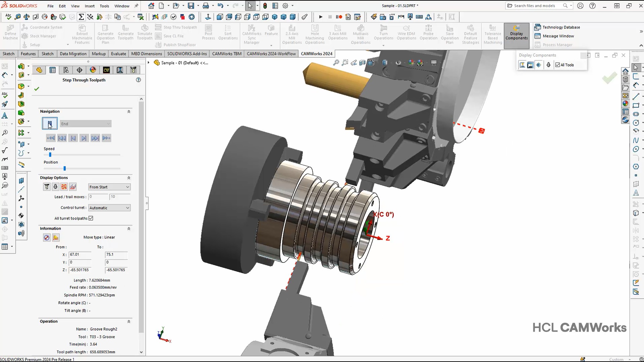Open the Save button dropdown arrow
The image size is (644, 362).
coord(198,6)
